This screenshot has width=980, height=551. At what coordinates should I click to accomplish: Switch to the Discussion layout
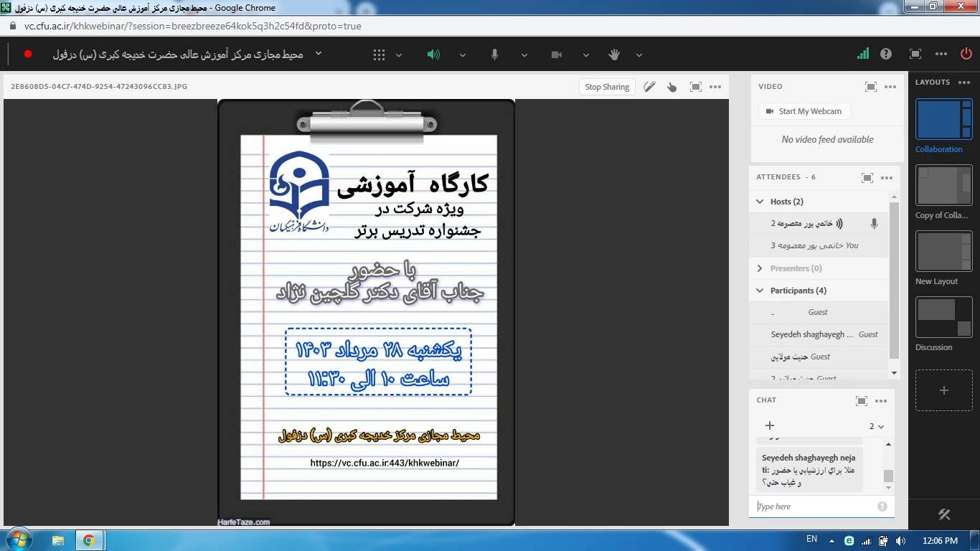pos(943,317)
